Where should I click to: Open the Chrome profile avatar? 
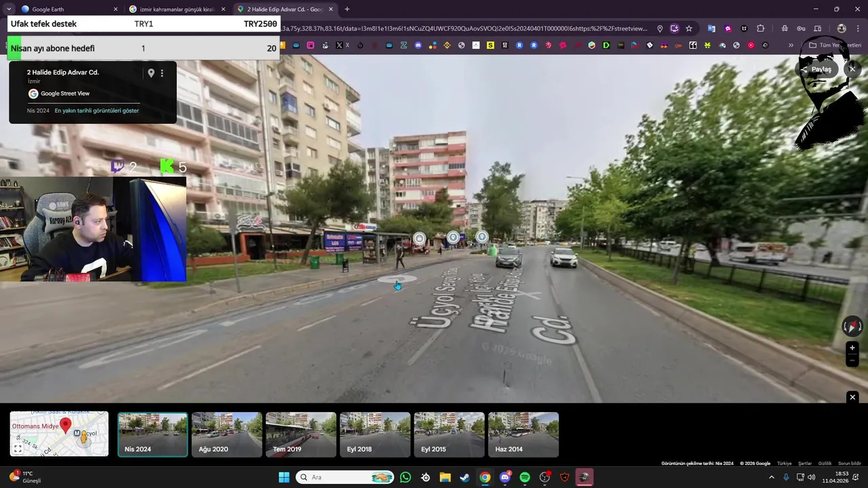pos(842,28)
